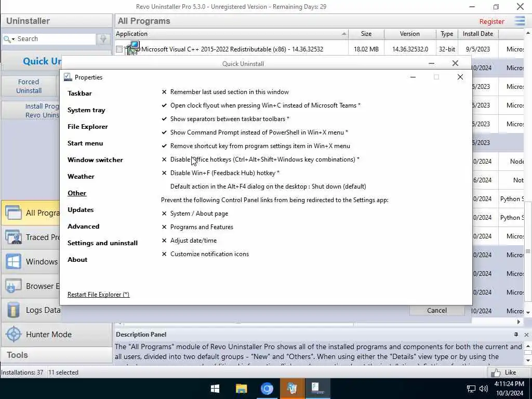Open File Explorer from the taskbar
532x399 pixels.
pos(241,389)
